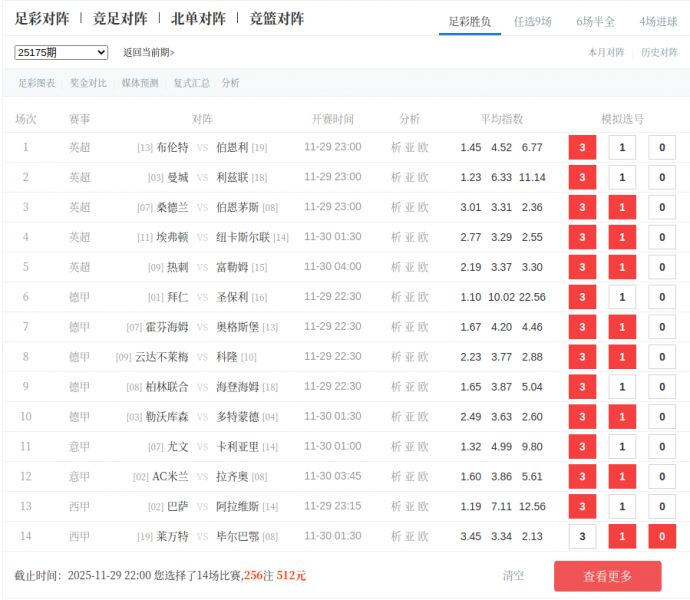690x600 pixels.
Task: Select the 媒体预测 sub-menu item
Action: coord(140,83)
